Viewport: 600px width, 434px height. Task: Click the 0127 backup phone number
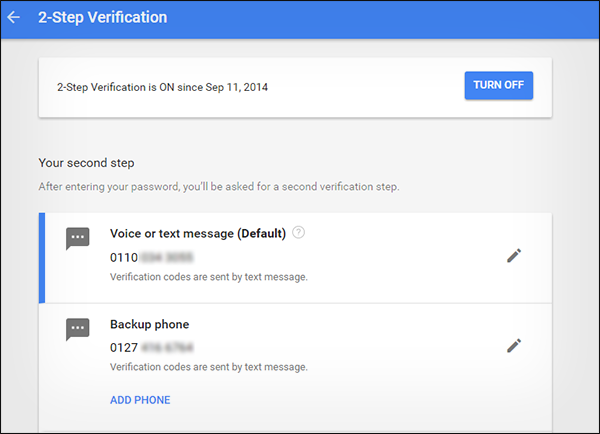coord(152,348)
